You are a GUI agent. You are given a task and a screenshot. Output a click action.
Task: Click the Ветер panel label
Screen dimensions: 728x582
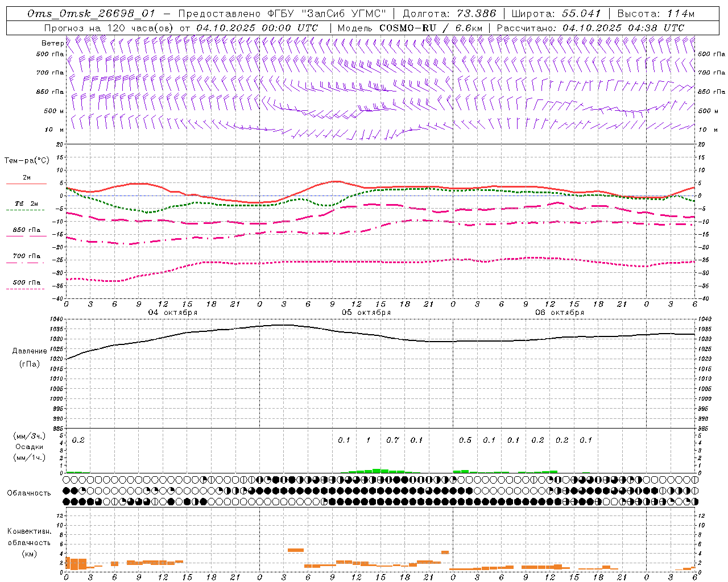coord(52,43)
